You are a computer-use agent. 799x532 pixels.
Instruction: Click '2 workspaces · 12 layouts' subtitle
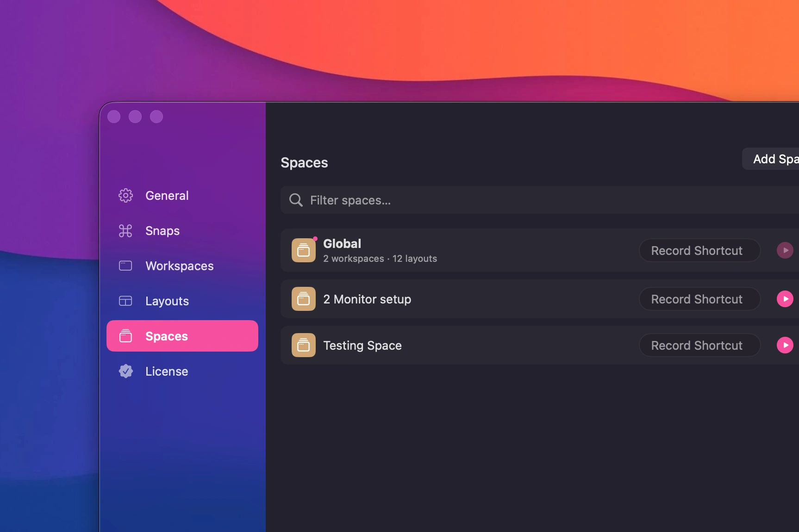(x=380, y=259)
